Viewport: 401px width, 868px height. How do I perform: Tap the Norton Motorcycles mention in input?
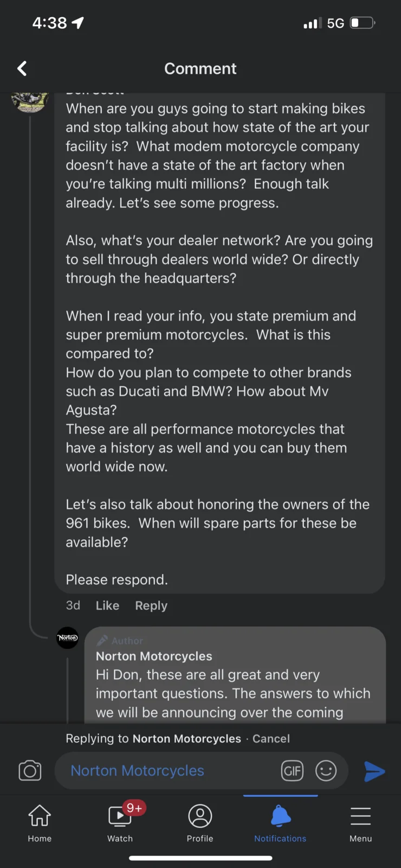pyautogui.click(x=137, y=771)
